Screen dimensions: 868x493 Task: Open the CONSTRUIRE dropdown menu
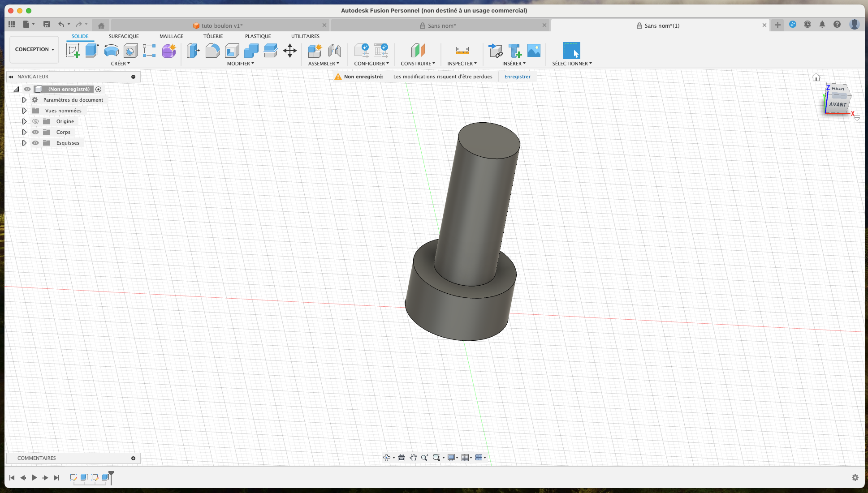418,64
